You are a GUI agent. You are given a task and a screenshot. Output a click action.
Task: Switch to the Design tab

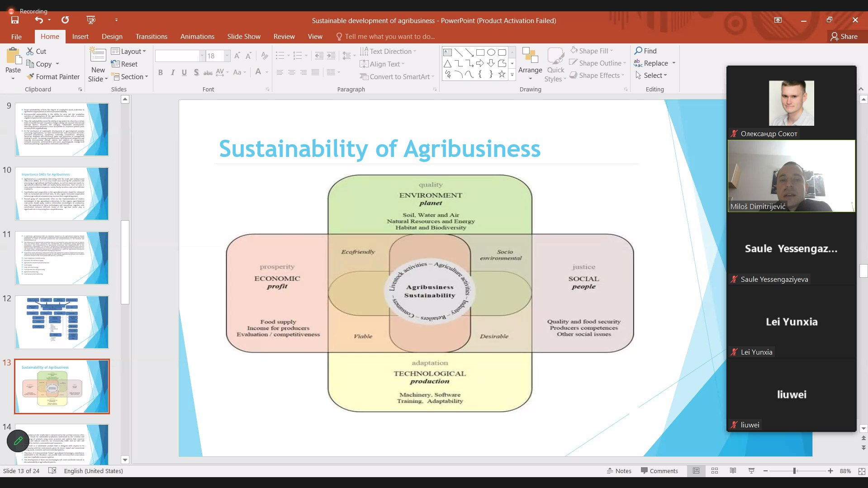112,37
